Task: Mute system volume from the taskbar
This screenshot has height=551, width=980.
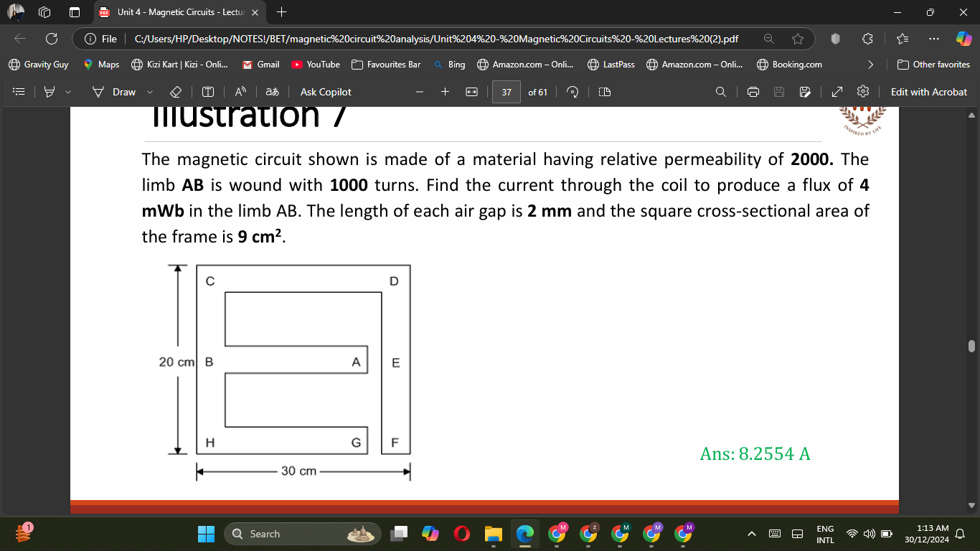Action: click(869, 534)
